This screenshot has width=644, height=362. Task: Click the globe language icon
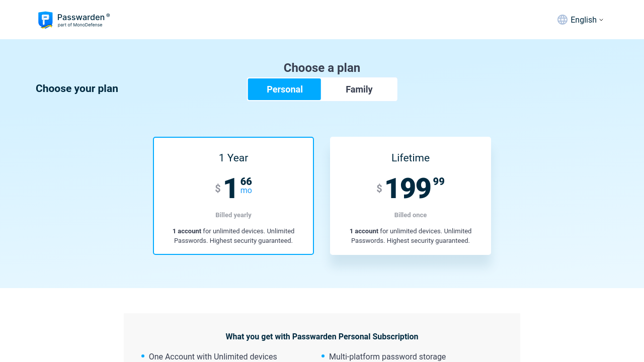click(x=562, y=20)
